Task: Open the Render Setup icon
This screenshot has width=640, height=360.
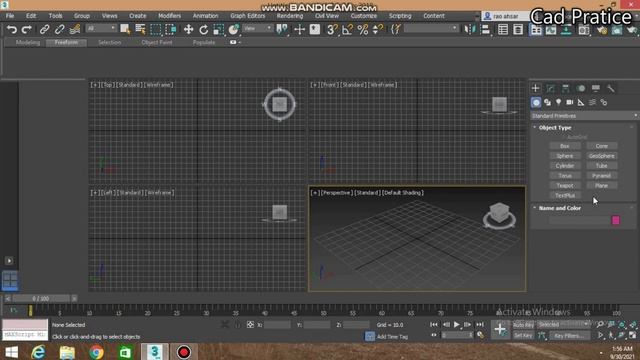Action: pos(602,29)
